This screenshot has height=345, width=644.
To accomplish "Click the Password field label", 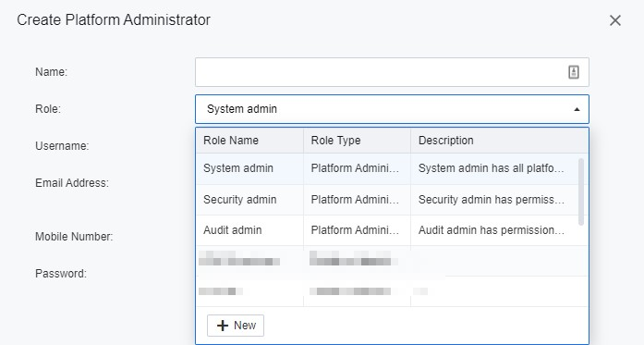I will [61, 274].
